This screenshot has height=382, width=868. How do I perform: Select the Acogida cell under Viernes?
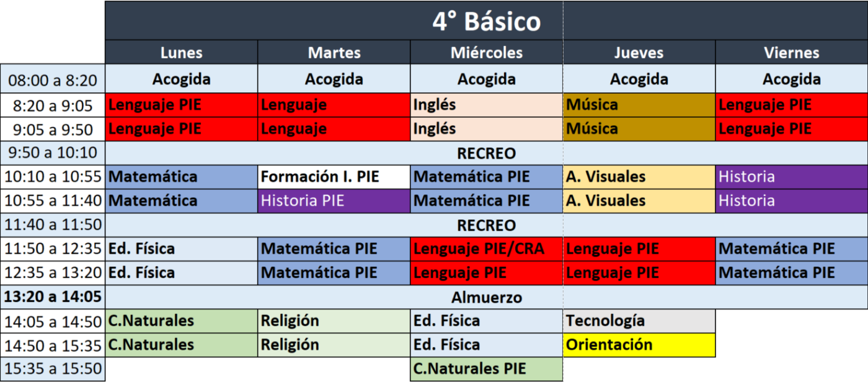[x=791, y=79]
